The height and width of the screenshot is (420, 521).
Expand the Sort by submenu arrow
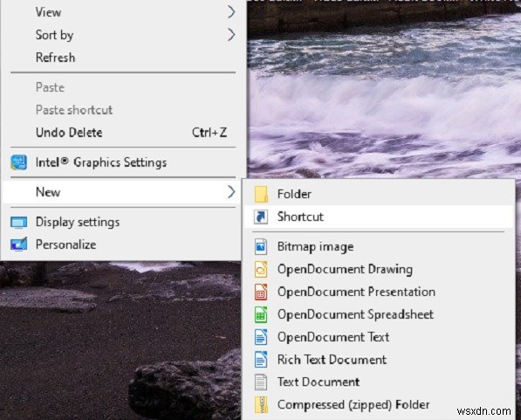coord(231,35)
